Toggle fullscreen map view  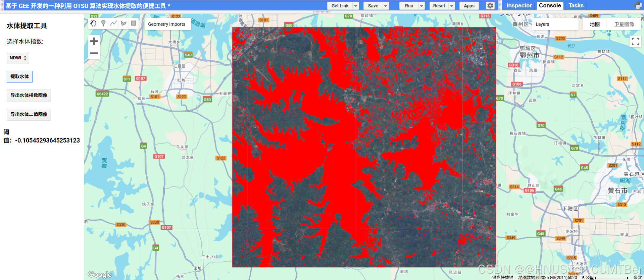pyautogui.click(x=635, y=42)
